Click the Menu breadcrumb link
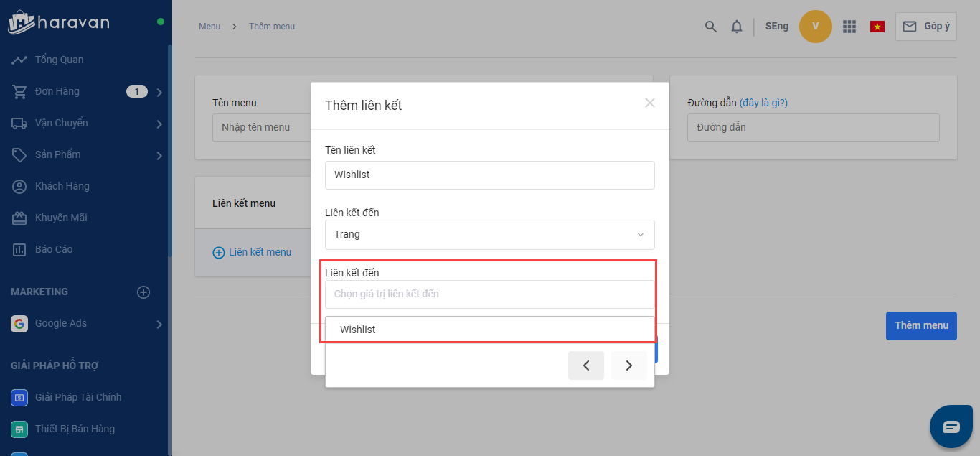Image resolution: width=980 pixels, height=456 pixels. pos(209,27)
